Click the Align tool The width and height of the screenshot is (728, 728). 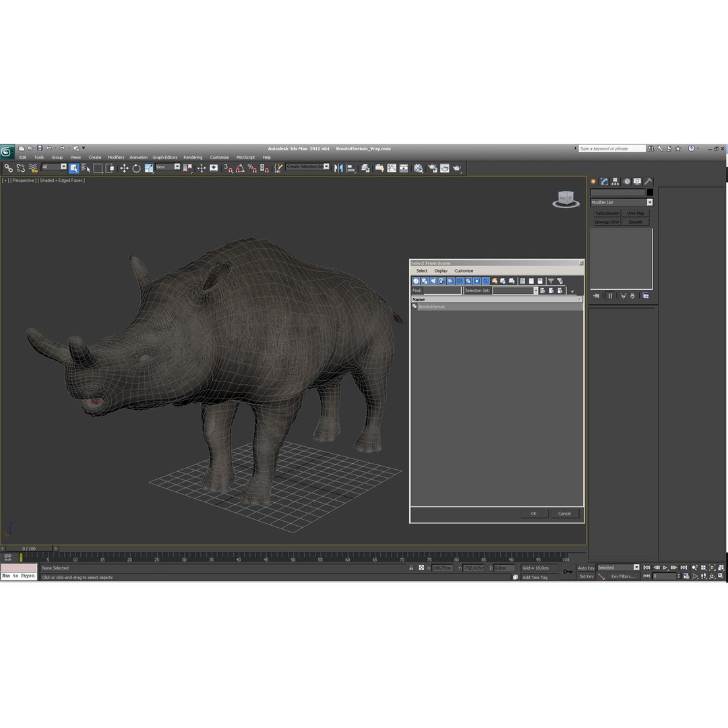(x=351, y=168)
